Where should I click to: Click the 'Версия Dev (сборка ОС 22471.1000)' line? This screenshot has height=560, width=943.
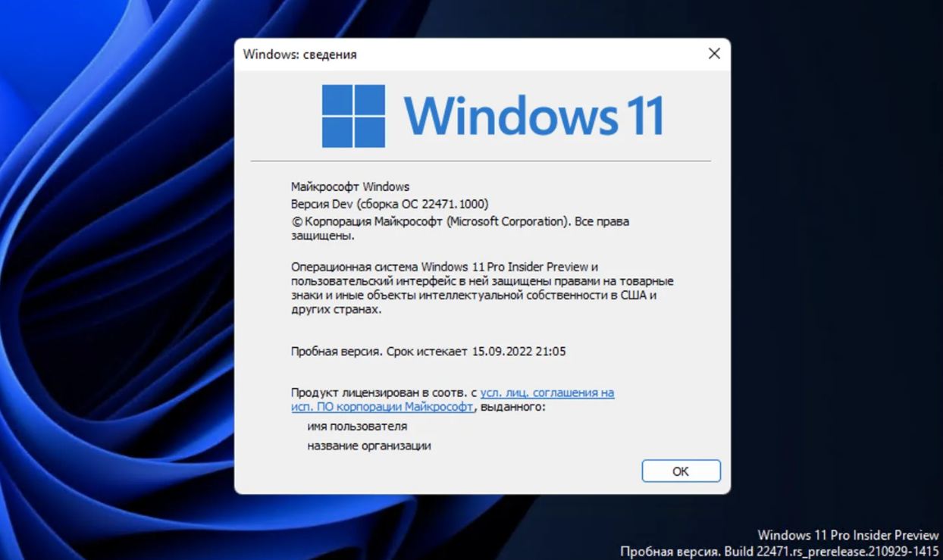click(x=390, y=204)
